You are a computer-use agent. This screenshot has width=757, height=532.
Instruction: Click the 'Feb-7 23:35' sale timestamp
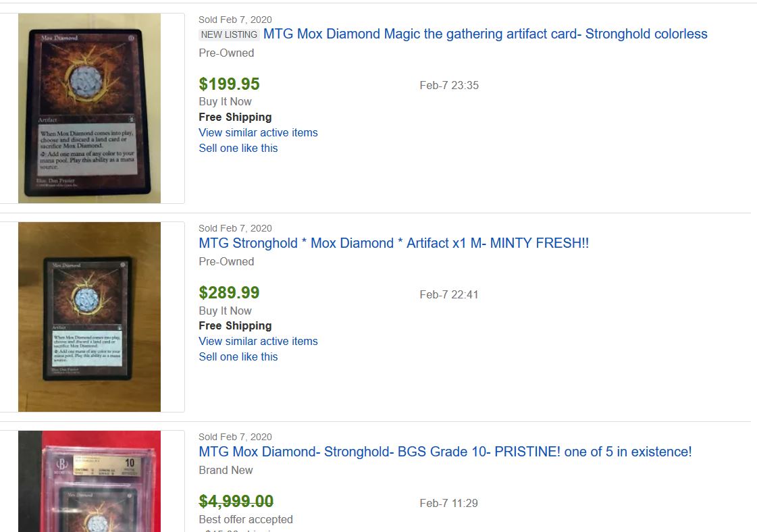coord(449,86)
